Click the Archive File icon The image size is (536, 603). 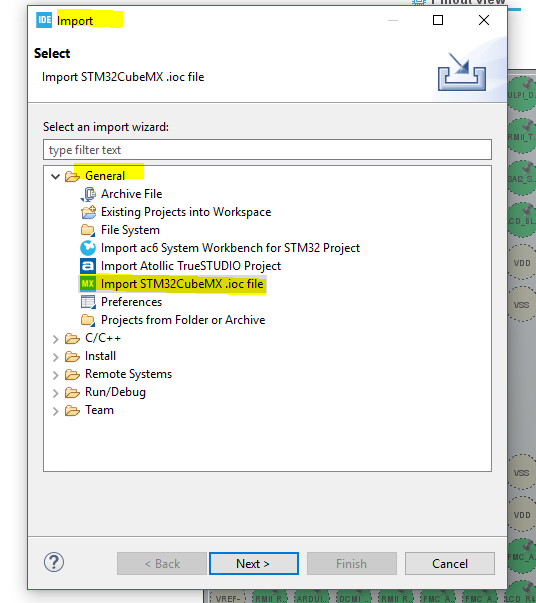click(x=88, y=194)
